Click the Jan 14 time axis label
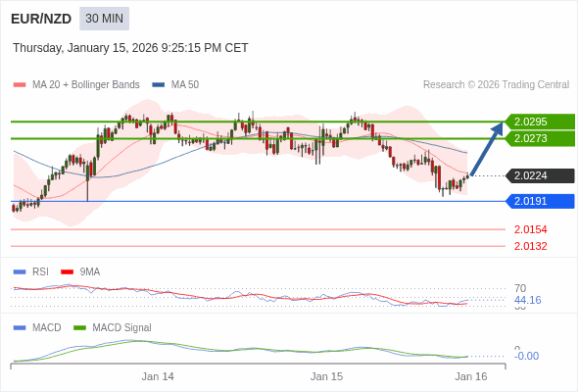Image resolution: width=578 pixels, height=392 pixels. pyautogui.click(x=158, y=377)
